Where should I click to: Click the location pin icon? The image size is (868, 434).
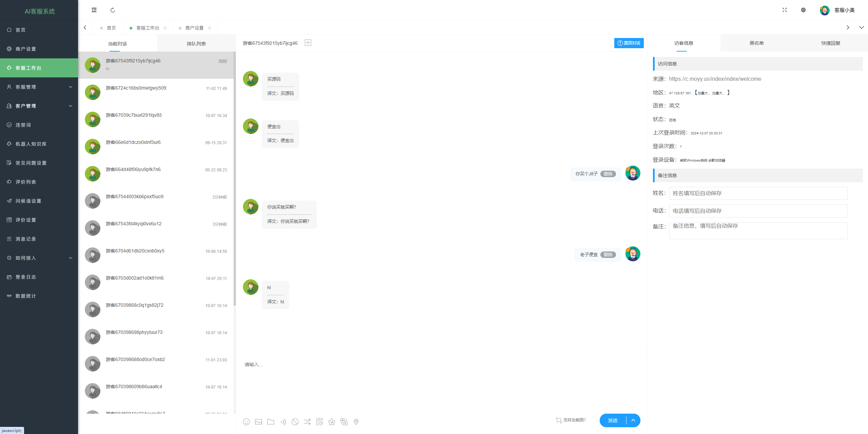[x=356, y=422]
